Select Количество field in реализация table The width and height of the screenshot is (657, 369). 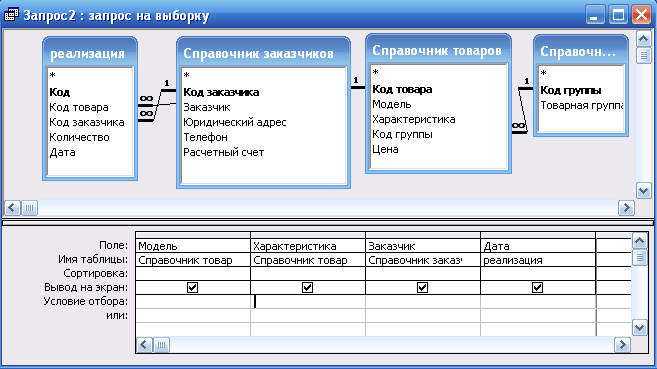[79, 137]
